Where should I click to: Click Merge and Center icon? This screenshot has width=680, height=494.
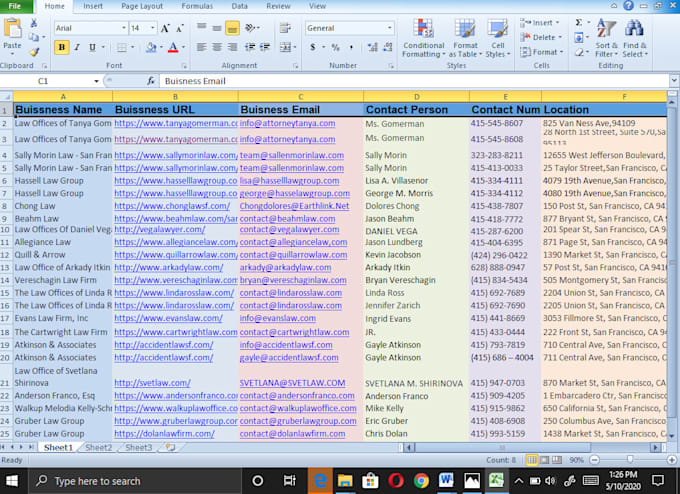tap(285, 47)
